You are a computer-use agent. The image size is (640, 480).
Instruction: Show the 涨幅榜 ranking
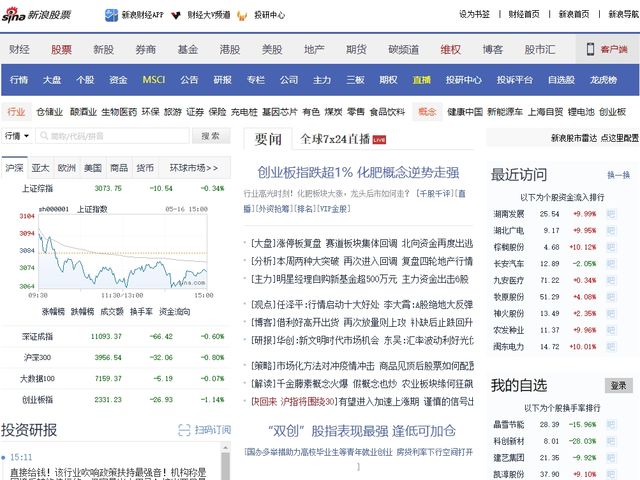[x=53, y=312]
